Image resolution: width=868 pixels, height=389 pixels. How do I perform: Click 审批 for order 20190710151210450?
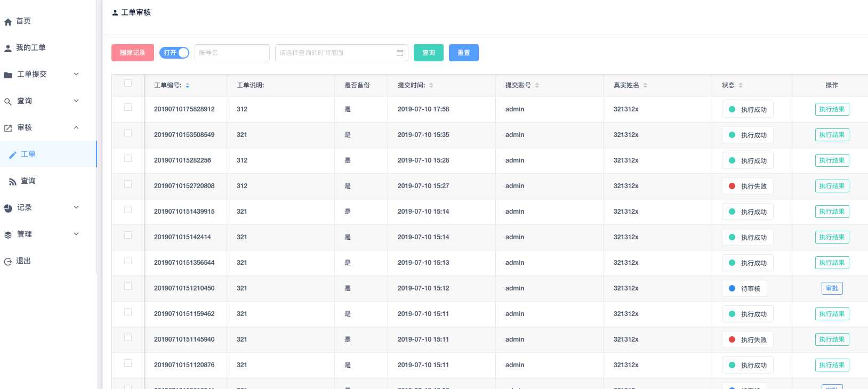click(832, 288)
